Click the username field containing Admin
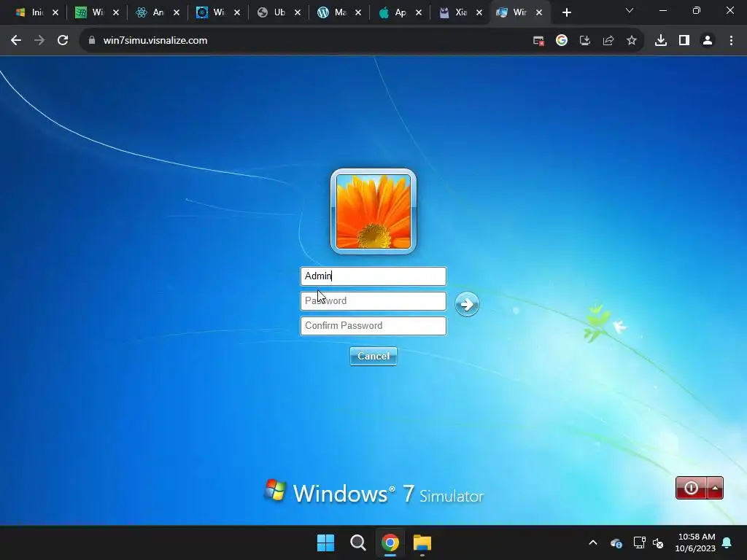747x560 pixels. tap(373, 276)
